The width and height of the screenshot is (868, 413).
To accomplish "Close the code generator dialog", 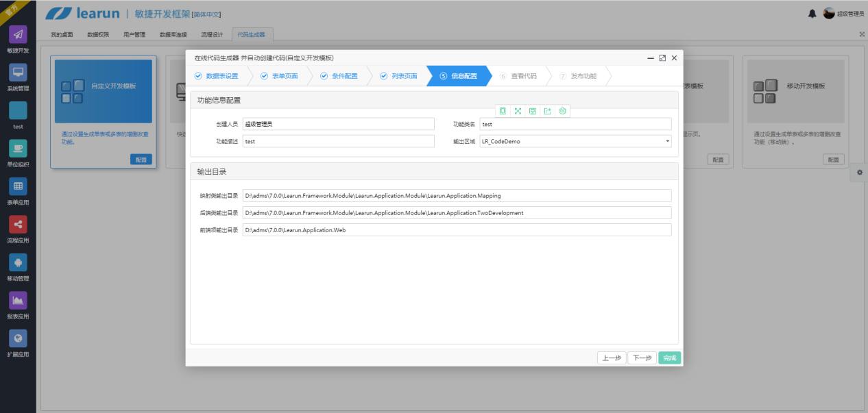I will click(674, 58).
